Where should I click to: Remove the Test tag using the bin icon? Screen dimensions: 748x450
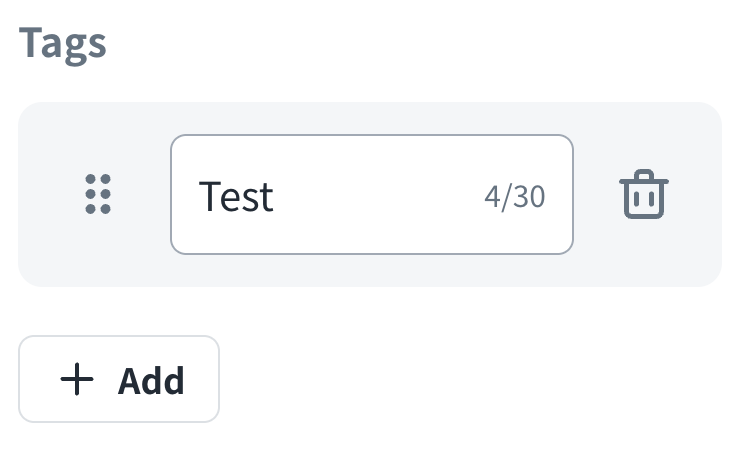(x=644, y=194)
